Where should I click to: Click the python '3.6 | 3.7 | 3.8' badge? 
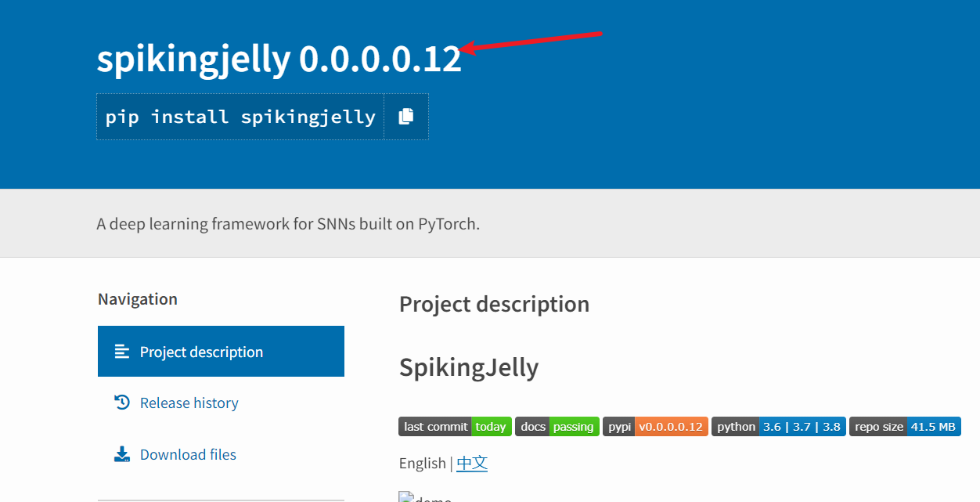(778, 426)
